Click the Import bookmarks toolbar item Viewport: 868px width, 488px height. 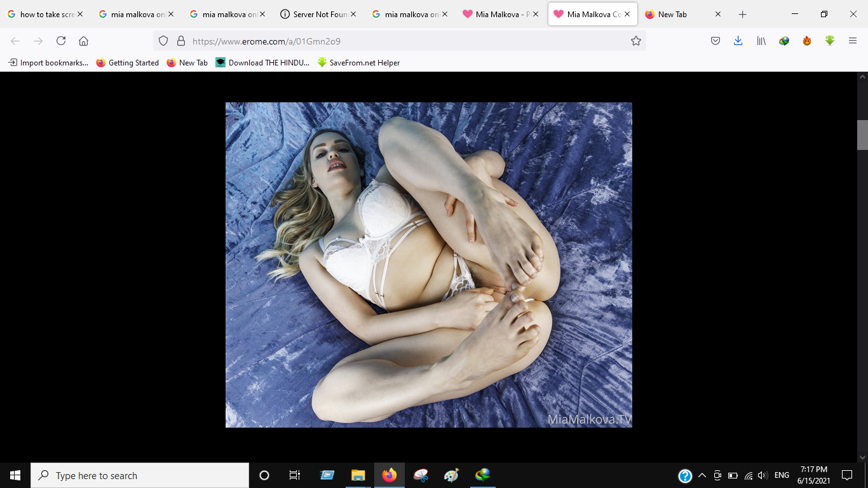48,62
